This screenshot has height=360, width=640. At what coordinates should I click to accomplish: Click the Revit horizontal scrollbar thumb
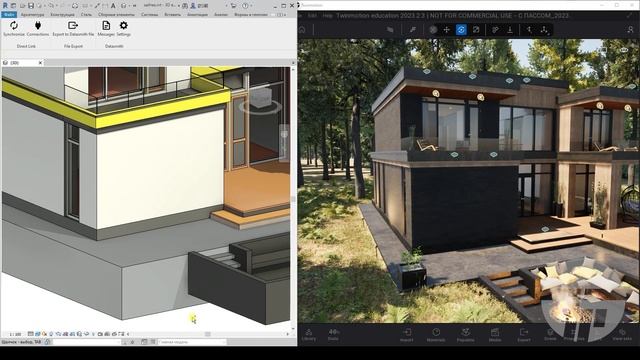click(x=207, y=334)
